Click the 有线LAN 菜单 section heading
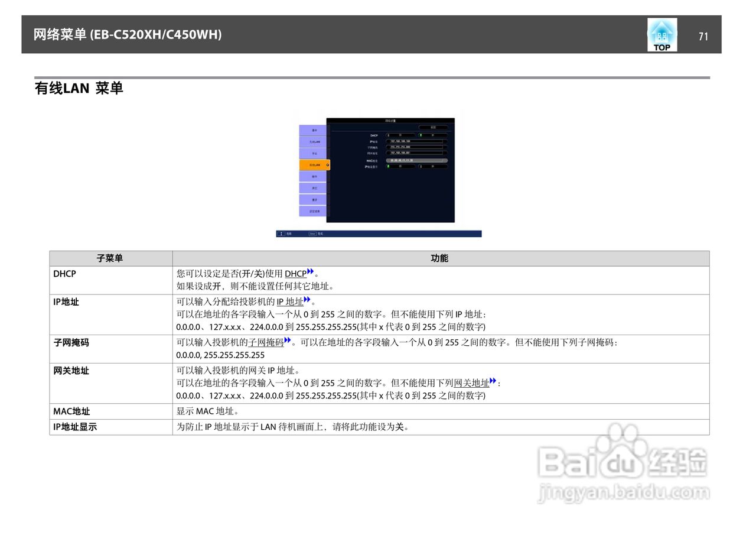 click(79, 89)
